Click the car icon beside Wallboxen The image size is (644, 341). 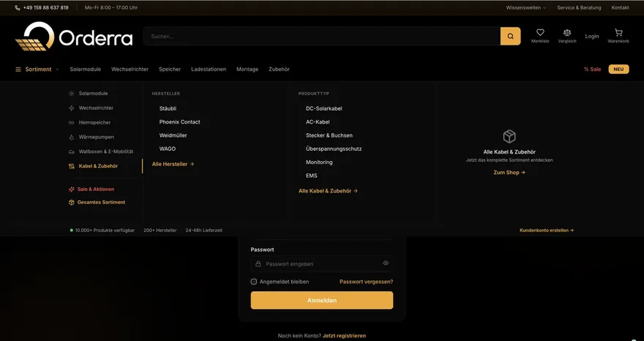coord(72,151)
